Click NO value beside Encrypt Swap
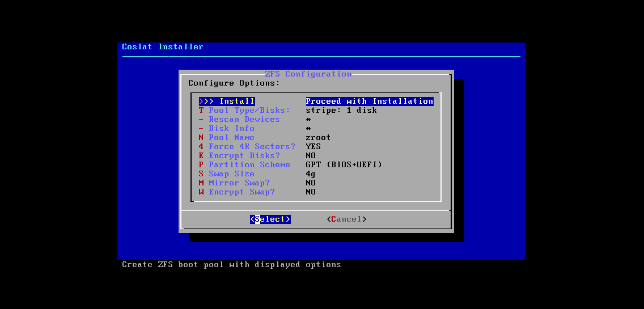 point(311,192)
